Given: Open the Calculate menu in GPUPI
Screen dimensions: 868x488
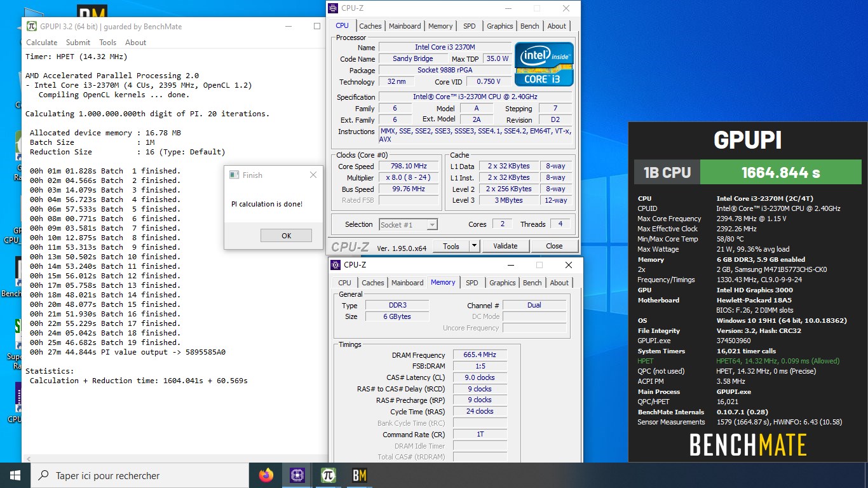Looking at the screenshot, I should click(x=41, y=43).
